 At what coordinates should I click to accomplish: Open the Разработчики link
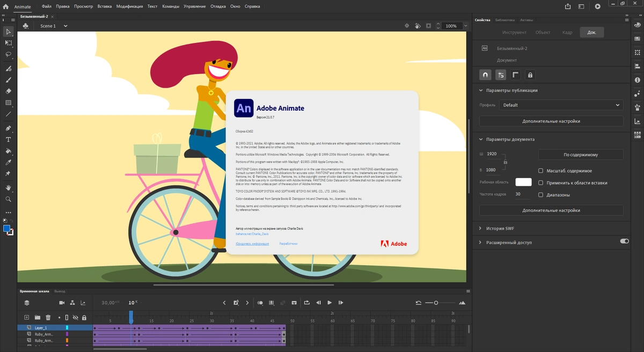coord(288,244)
